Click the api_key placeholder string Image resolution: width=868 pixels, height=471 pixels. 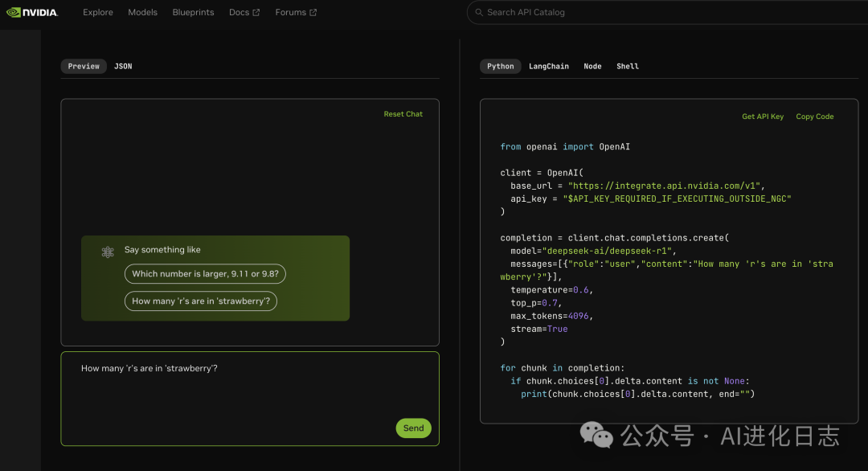[x=677, y=199]
